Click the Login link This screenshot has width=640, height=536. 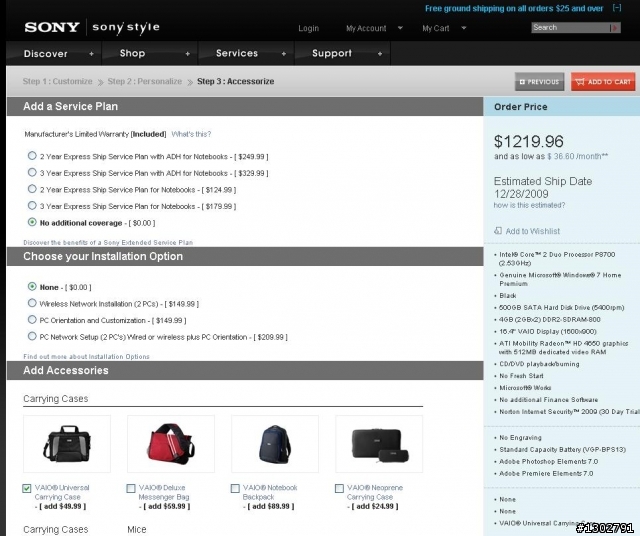[x=309, y=28]
